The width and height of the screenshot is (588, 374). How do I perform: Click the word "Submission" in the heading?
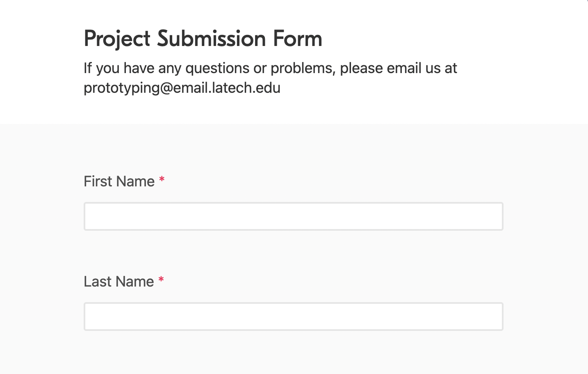pyautogui.click(x=212, y=39)
